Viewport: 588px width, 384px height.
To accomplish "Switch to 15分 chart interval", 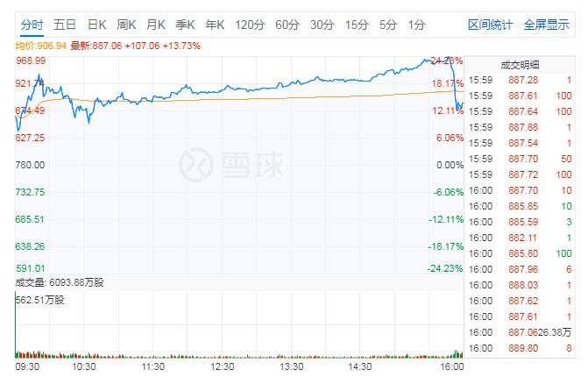I will pyautogui.click(x=357, y=25).
